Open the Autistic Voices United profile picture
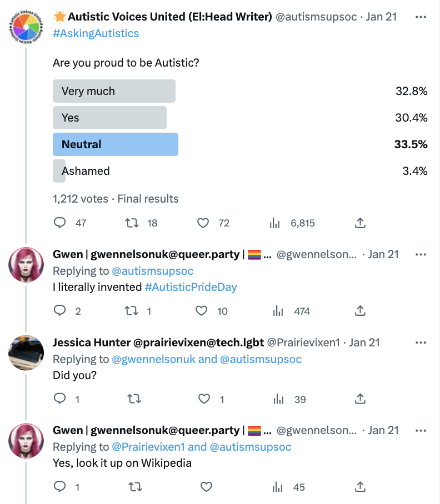Viewport: 440px width, 504px height. click(26, 27)
